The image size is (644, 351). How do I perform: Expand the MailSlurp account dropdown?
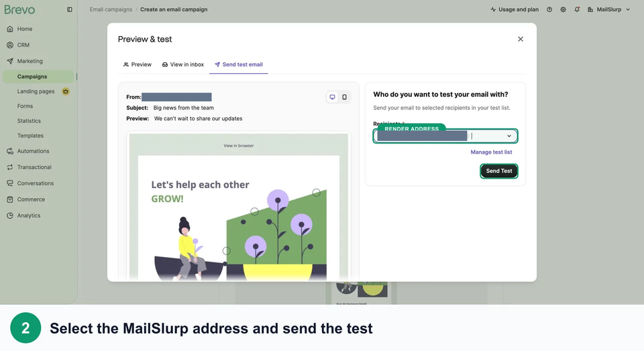(608, 9)
